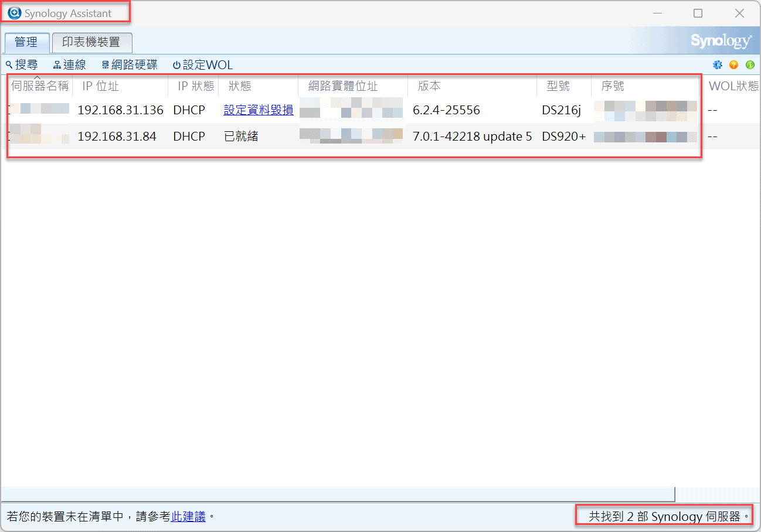
Task: Click DHCP in the DS920+ row
Action: pyautogui.click(x=189, y=137)
